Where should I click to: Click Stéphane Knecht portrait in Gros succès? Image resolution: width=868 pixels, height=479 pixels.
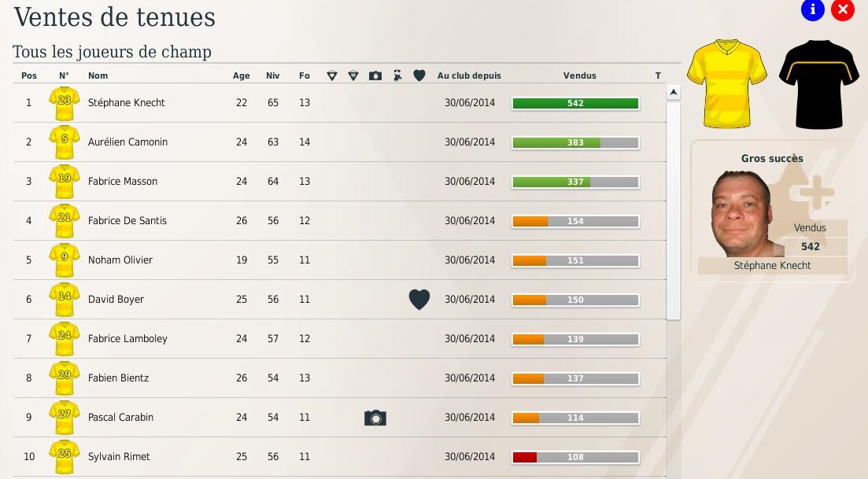pyautogui.click(x=741, y=214)
